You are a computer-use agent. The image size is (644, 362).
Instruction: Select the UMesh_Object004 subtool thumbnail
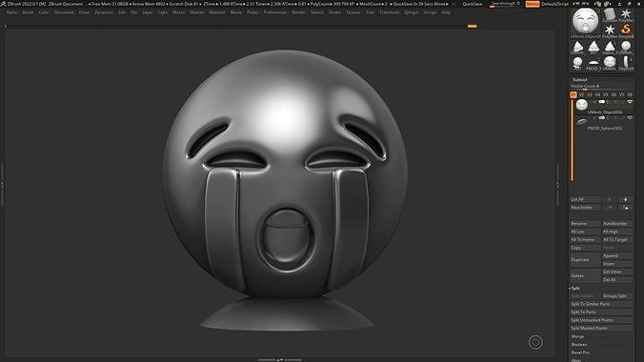tap(581, 105)
